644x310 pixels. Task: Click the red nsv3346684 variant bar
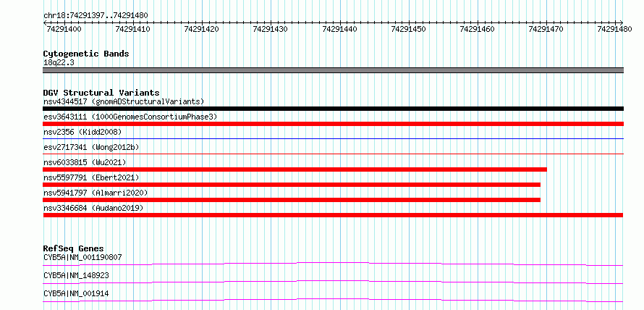(x=333, y=215)
